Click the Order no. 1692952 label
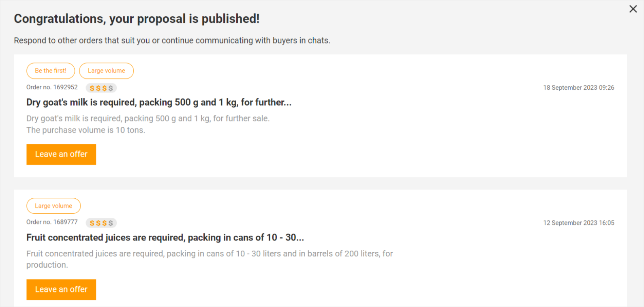 [x=52, y=87]
